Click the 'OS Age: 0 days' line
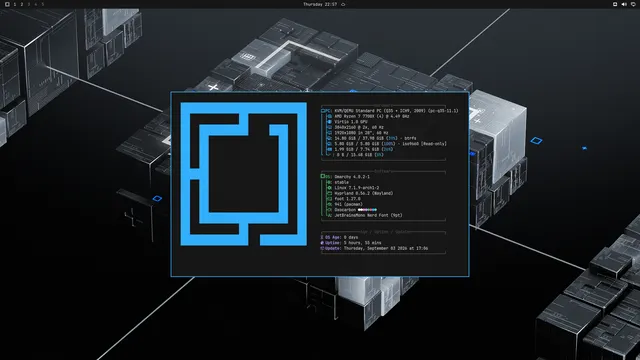This screenshot has height=360, width=640. (339, 237)
